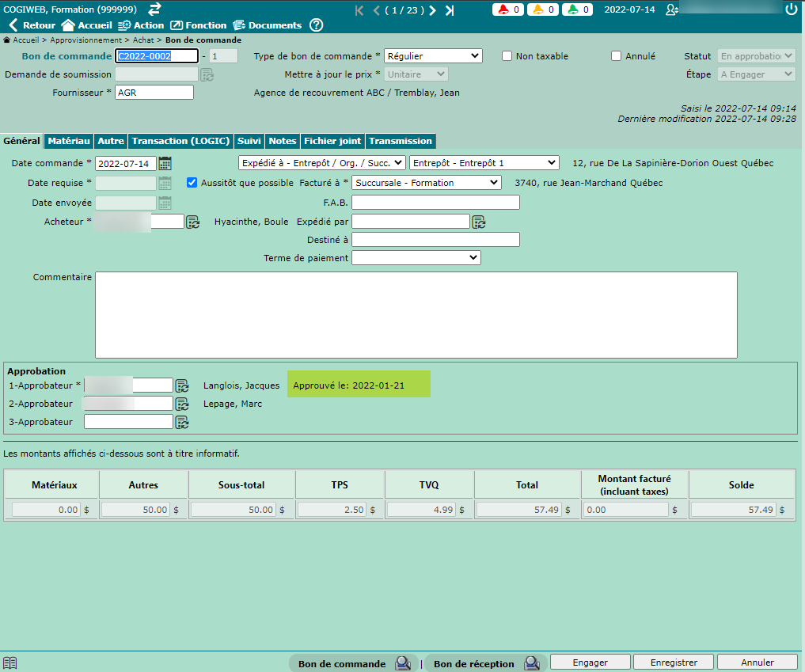Screen dimensions: 805x672
Task: Open the Fichier joint tab
Action: (x=332, y=141)
